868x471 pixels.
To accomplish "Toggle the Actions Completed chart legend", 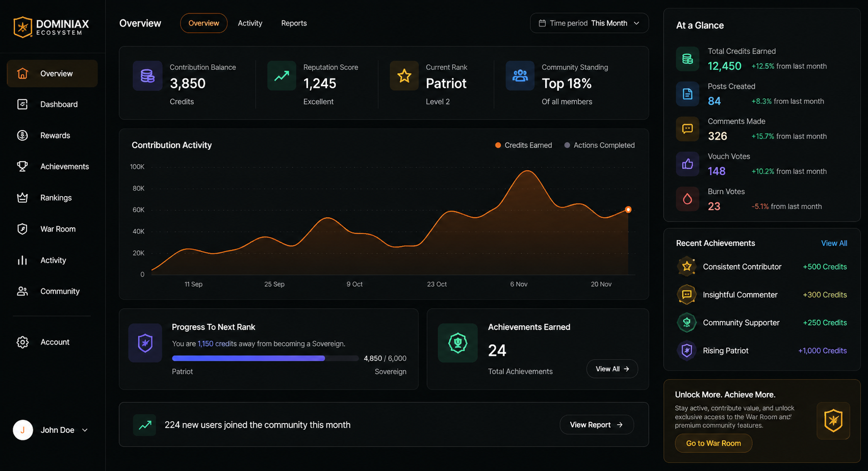I will 599,145.
